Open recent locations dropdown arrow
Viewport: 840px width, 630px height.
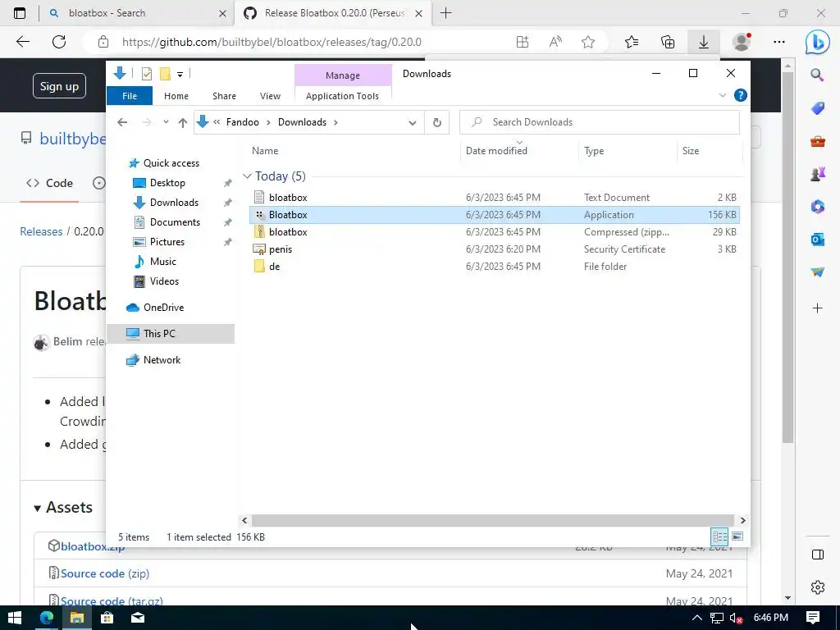pyautogui.click(x=166, y=122)
